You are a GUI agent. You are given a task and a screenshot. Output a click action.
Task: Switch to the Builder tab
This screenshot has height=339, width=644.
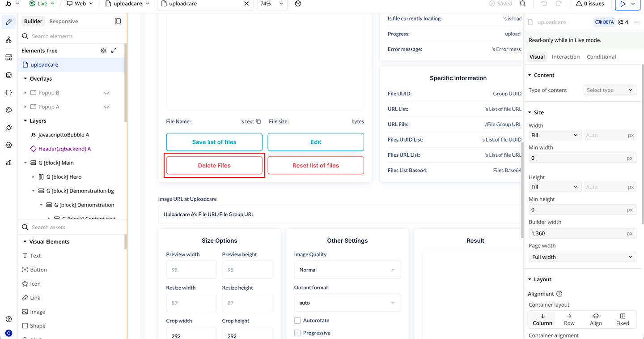click(33, 21)
